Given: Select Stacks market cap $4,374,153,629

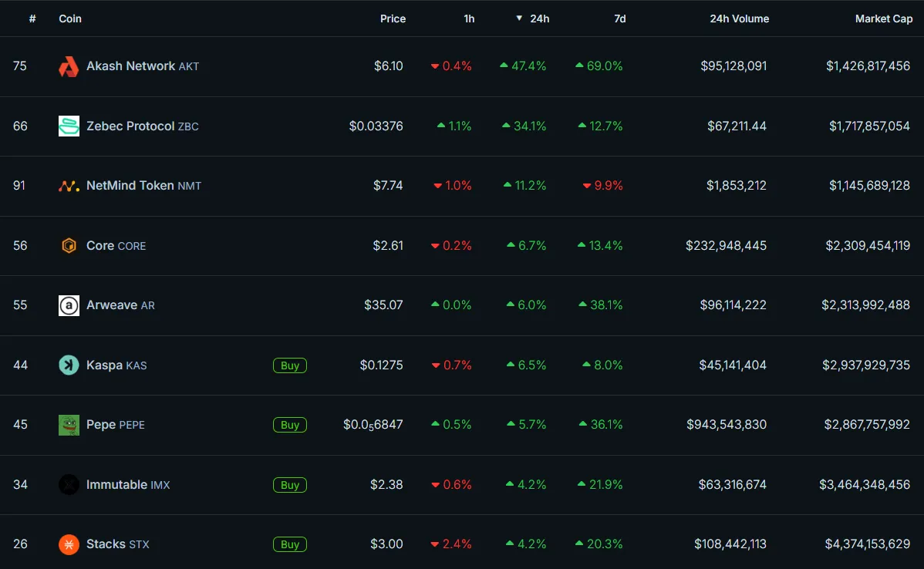Looking at the screenshot, I should 868,544.
